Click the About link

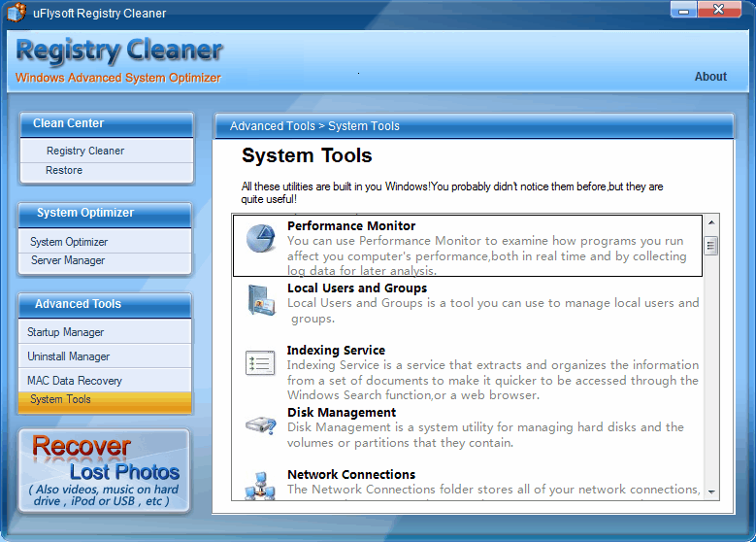[710, 77]
